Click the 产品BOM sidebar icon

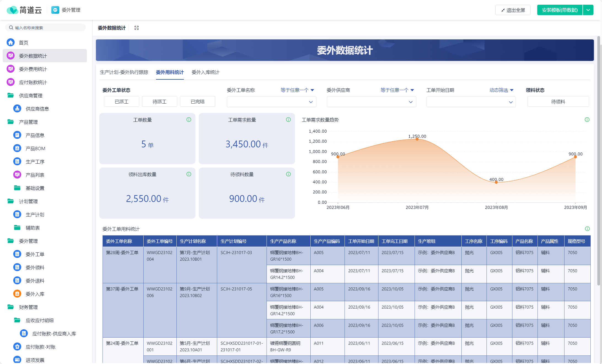[17, 148]
